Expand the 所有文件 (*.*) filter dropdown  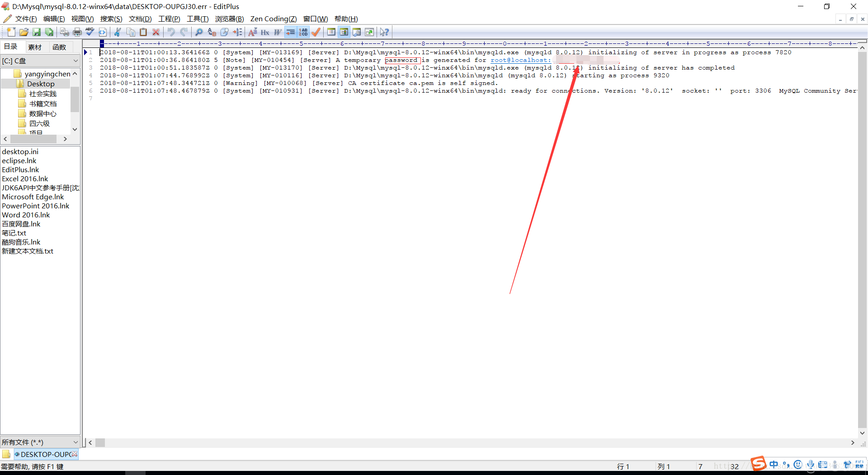point(75,442)
